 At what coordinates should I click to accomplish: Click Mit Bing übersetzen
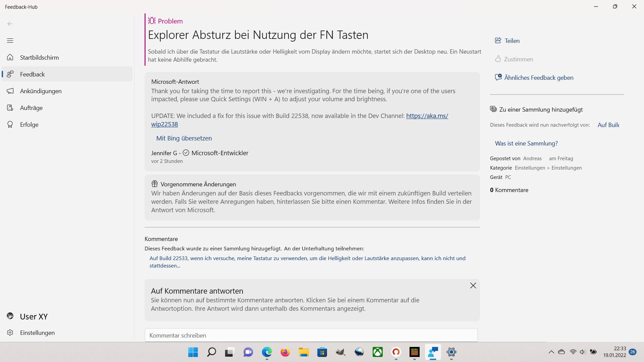point(184,138)
